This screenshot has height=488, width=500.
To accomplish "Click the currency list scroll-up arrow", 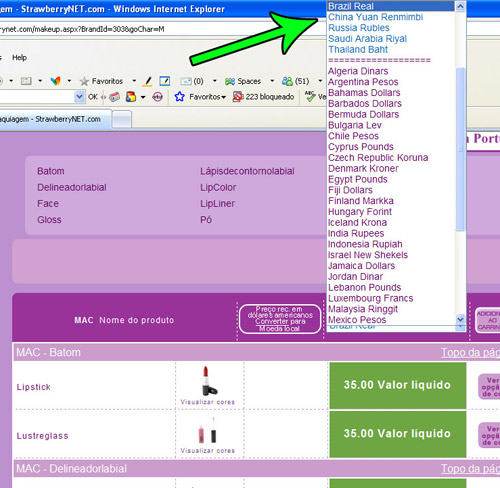I will pos(460,6).
